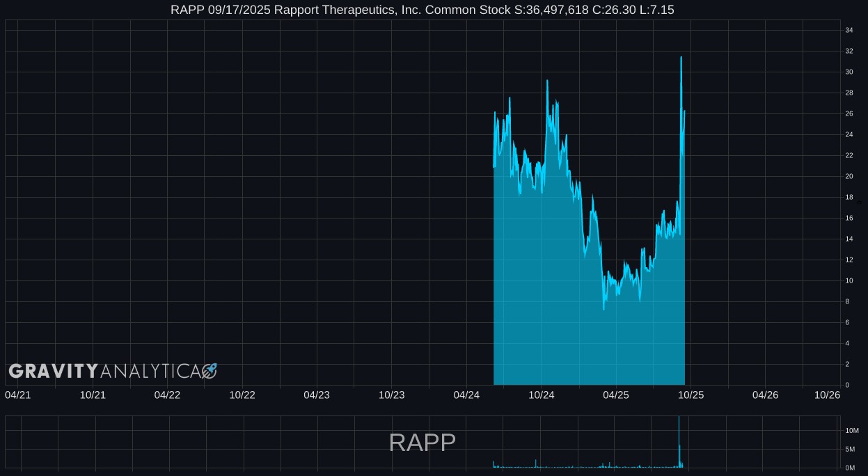Click the 04/21 date axis label
The height and width of the screenshot is (476, 868).
[x=17, y=395]
